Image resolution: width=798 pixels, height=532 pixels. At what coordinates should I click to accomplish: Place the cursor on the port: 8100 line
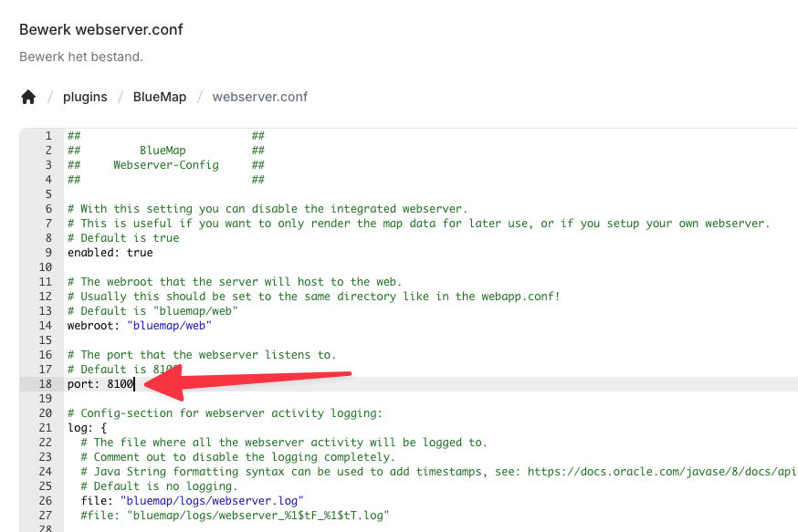coord(100,384)
